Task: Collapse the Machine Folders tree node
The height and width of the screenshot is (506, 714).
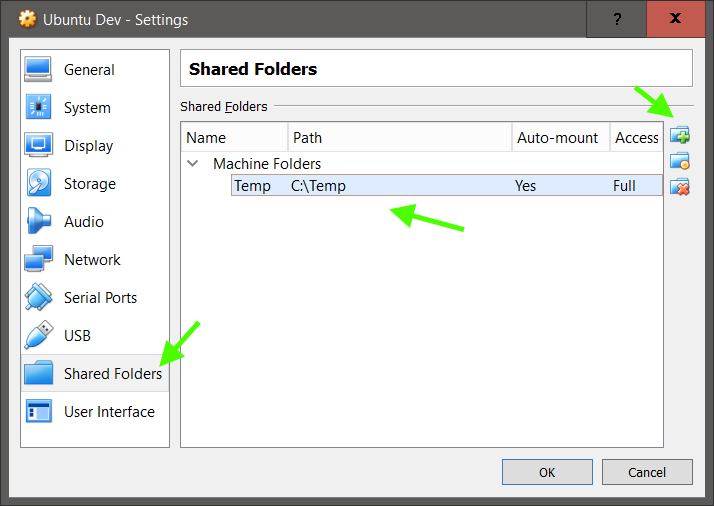Action: [193, 163]
